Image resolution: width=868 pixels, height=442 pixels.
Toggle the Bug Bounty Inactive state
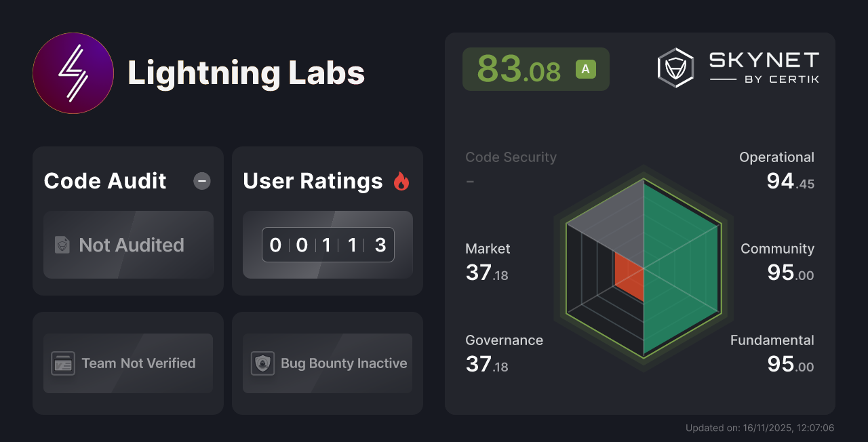coord(327,363)
